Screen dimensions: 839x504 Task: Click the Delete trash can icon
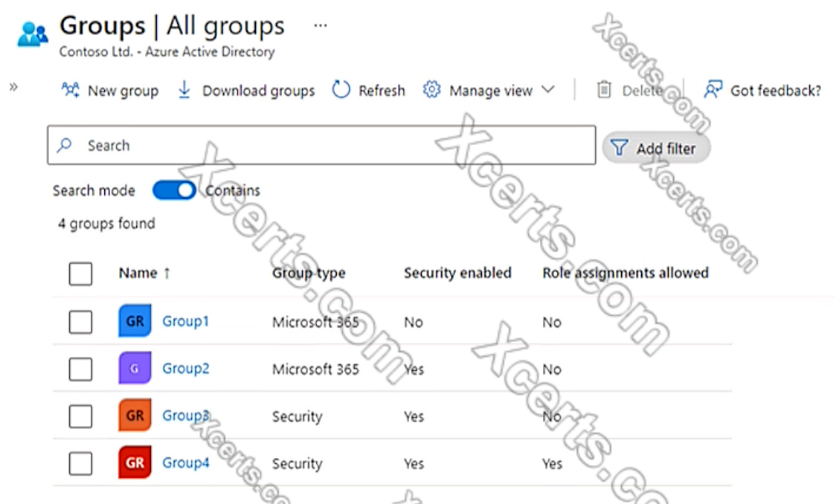pyautogui.click(x=604, y=90)
